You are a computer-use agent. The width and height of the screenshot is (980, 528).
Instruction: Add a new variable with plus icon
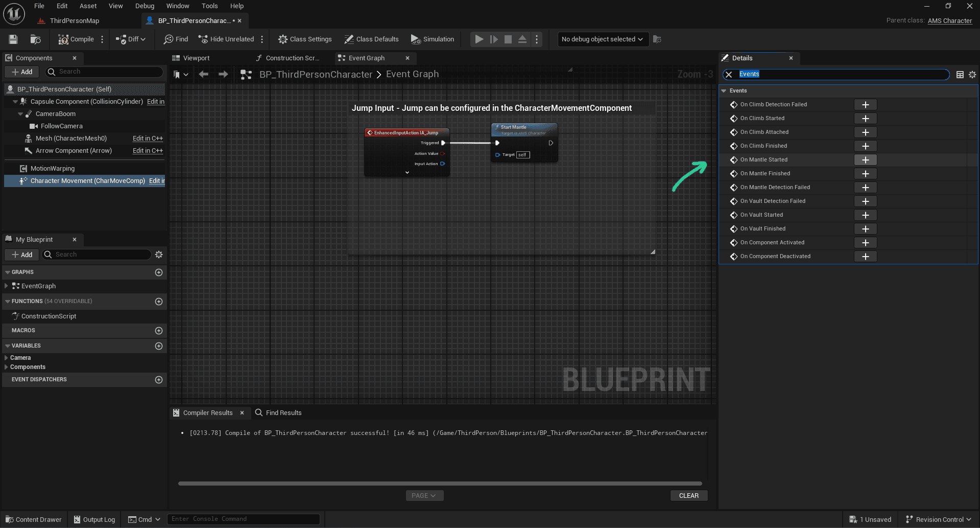[x=159, y=346]
